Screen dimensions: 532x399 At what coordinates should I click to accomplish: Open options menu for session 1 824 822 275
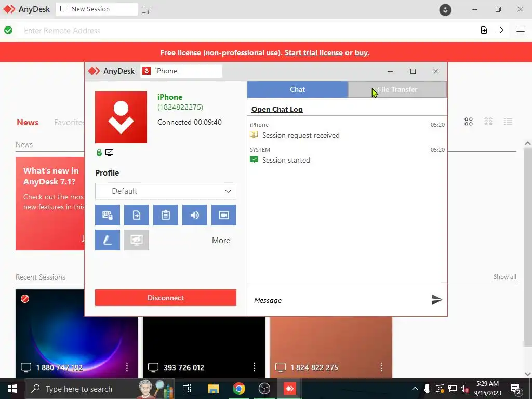click(381, 367)
